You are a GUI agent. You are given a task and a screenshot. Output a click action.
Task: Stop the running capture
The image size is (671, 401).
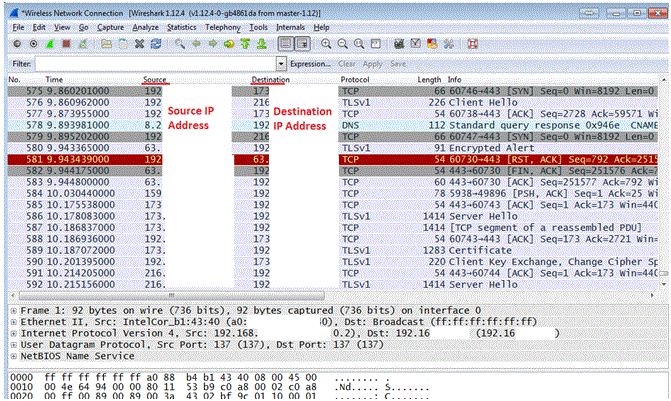66,44
